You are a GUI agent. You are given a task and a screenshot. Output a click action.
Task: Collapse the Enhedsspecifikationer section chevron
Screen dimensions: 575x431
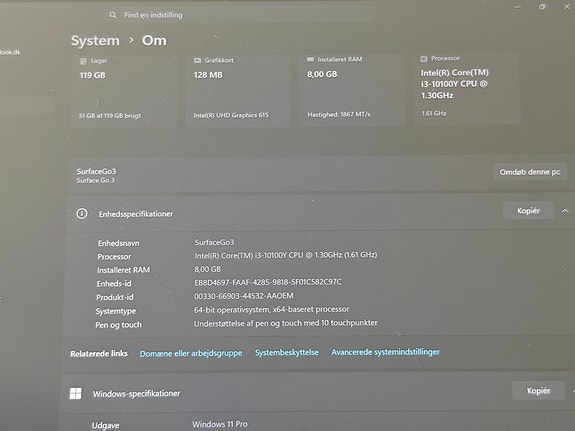(565, 211)
